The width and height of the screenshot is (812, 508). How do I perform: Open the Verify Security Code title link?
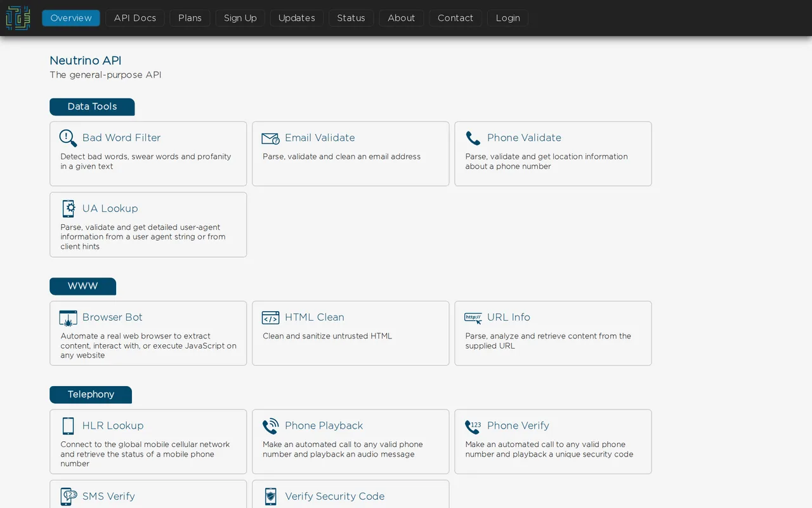335,497
